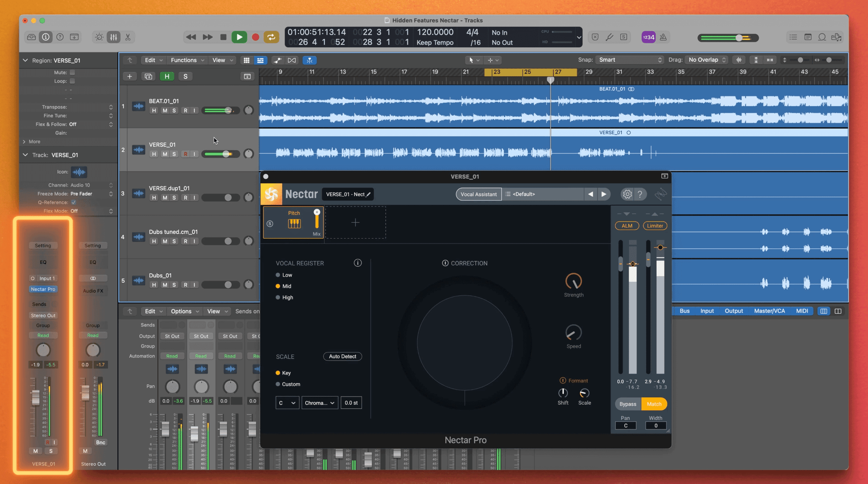Tick the Region Loop checkbox
Viewport: 868px width, 484px height.
coord(72,81)
